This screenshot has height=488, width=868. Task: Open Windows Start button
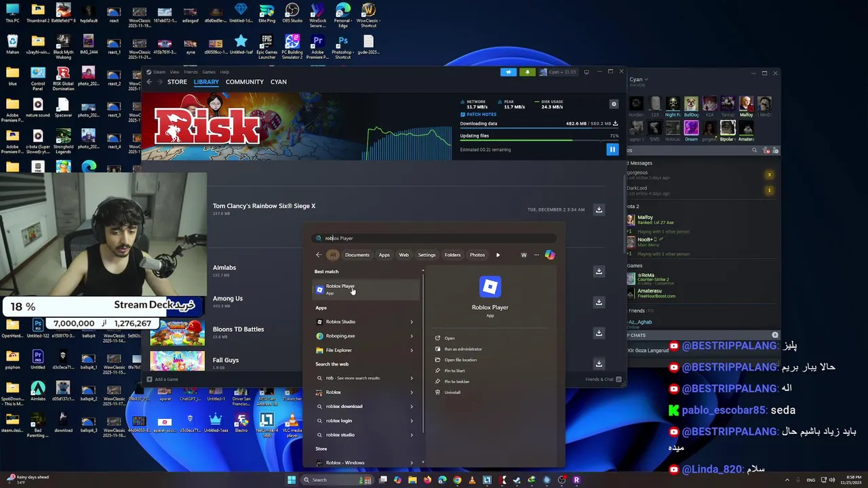coord(292,480)
